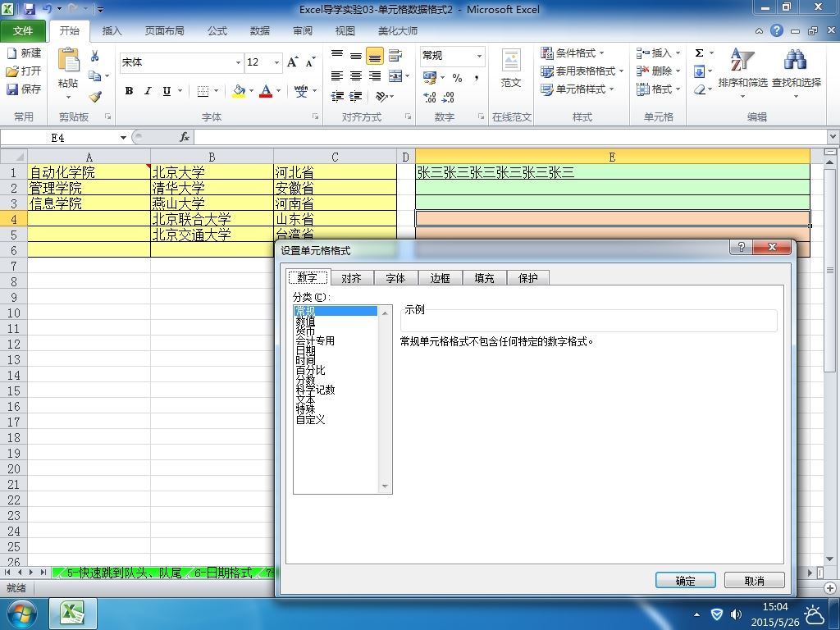Click the 新建 button
The height and width of the screenshot is (630, 840).
pyautogui.click(x=24, y=52)
